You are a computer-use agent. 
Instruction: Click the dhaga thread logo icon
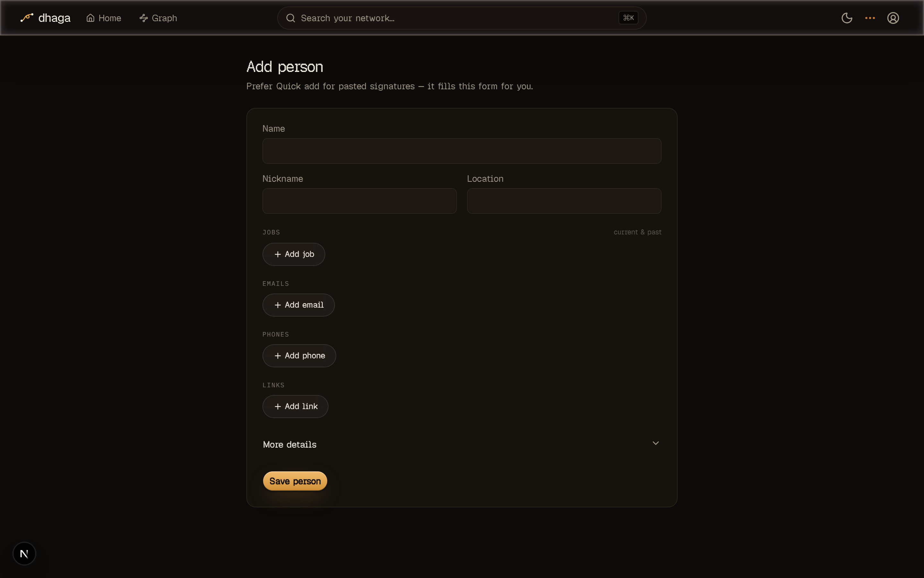(27, 18)
